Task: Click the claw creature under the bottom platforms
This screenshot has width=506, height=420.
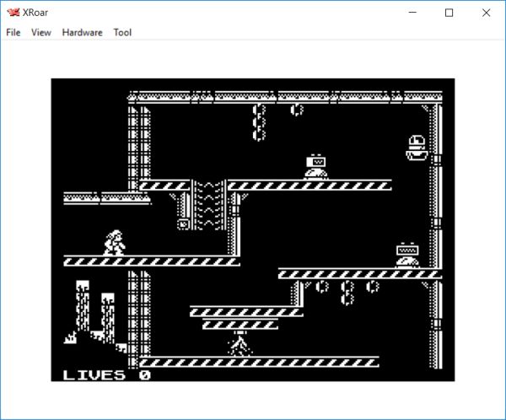Action: [240, 344]
